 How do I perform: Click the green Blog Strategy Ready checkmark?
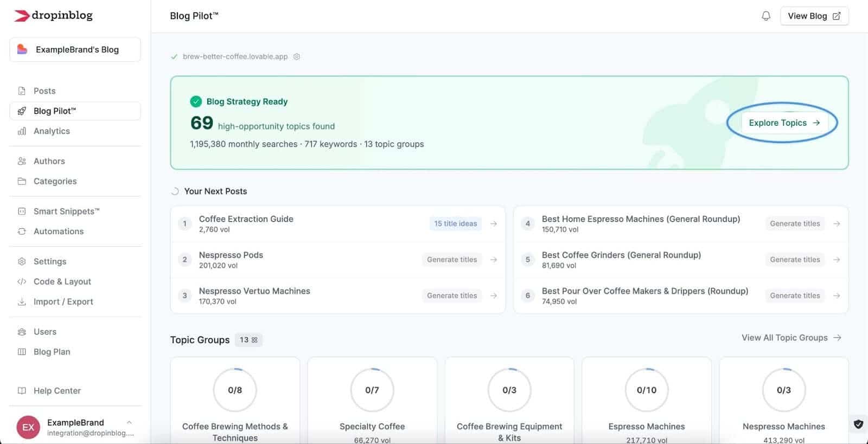tap(196, 101)
